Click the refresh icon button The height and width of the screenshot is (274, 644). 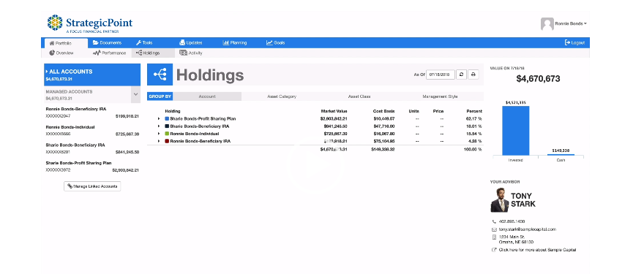(x=461, y=75)
